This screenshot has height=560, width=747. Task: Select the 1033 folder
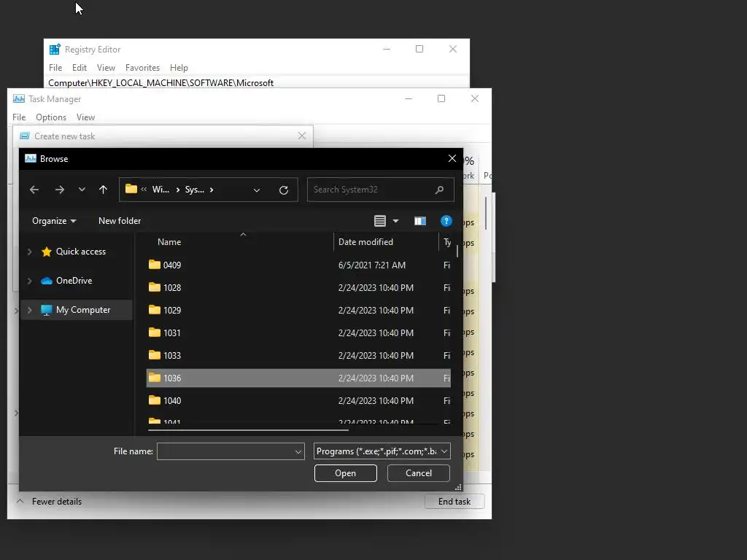click(298, 356)
